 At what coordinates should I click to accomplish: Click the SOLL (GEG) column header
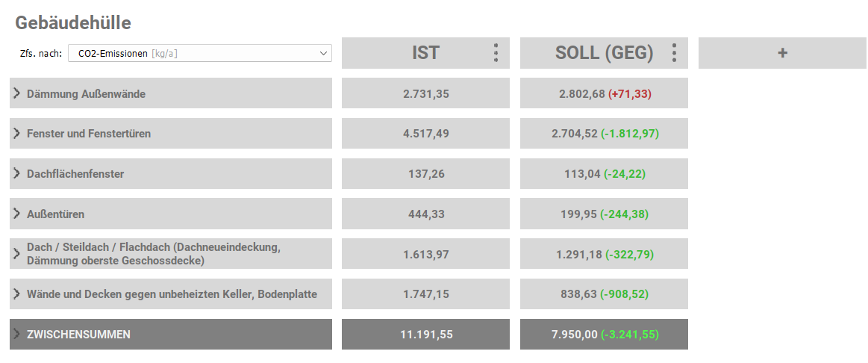[604, 53]
